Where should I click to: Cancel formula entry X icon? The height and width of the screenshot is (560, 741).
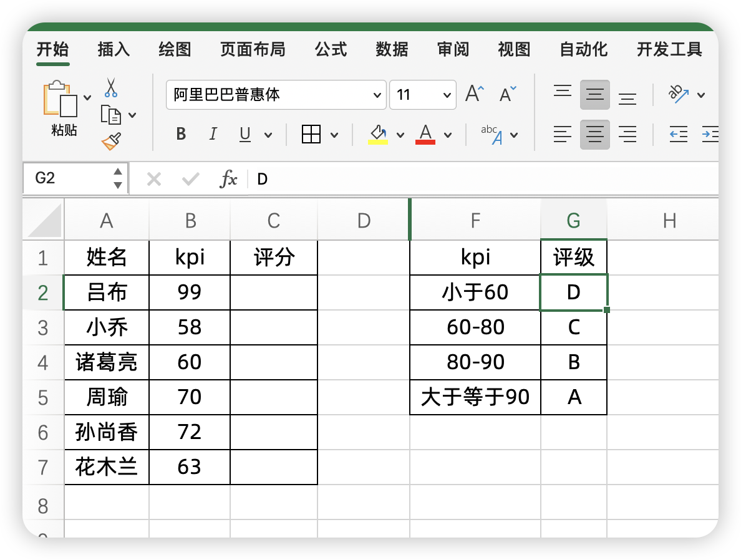click(154, 179)
